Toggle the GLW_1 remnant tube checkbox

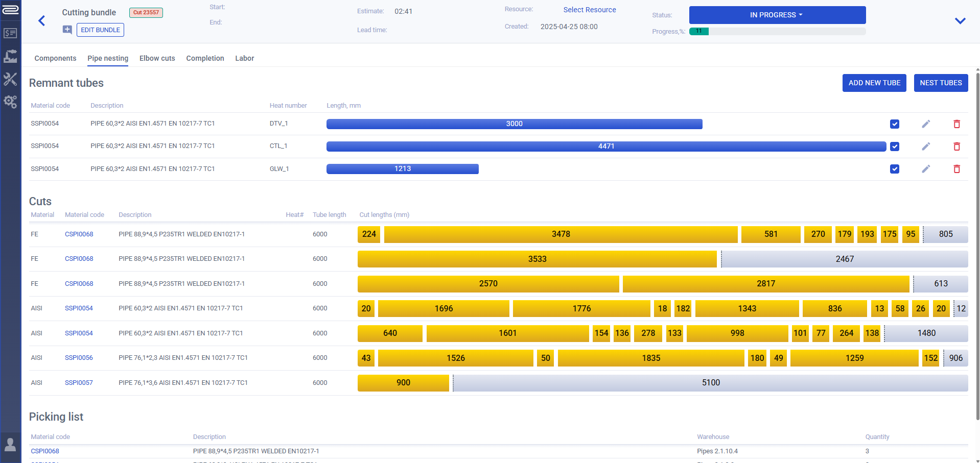[x=894, y=169]
